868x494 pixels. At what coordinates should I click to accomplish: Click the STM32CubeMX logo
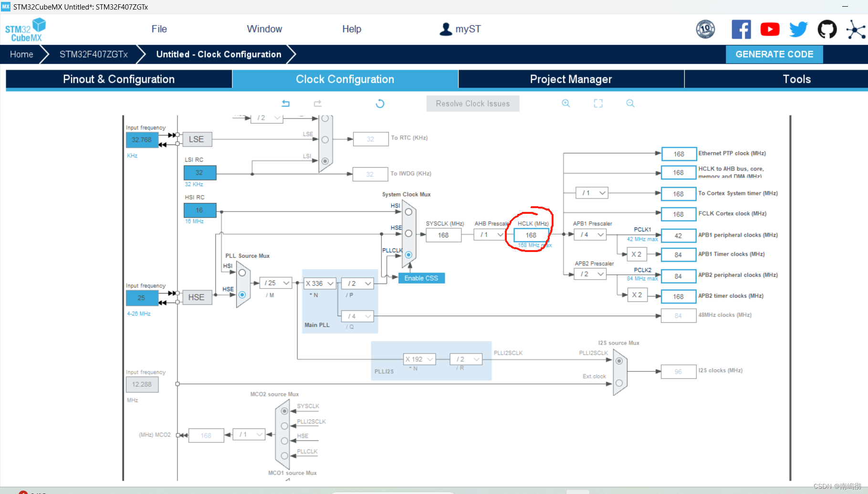(25, 30)
